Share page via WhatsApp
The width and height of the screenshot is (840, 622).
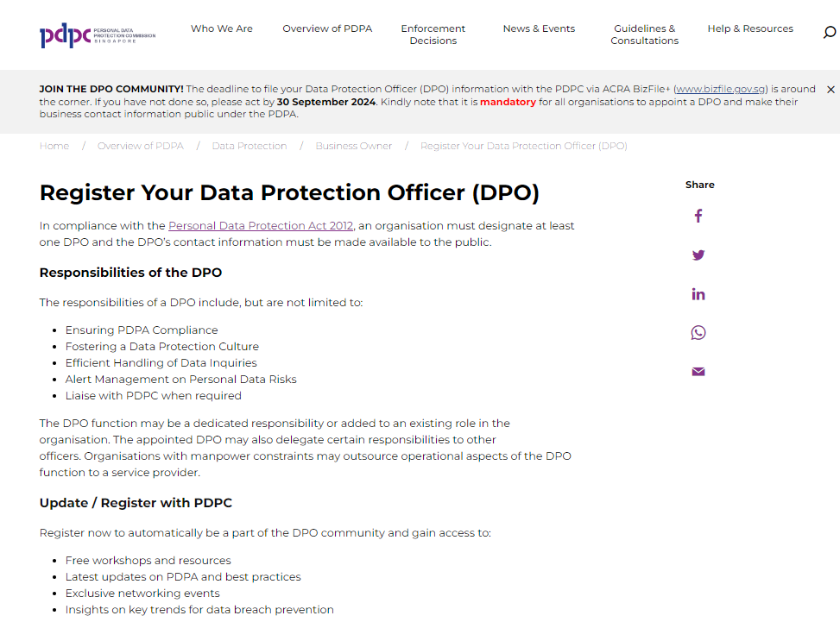(x=698, y=333)
